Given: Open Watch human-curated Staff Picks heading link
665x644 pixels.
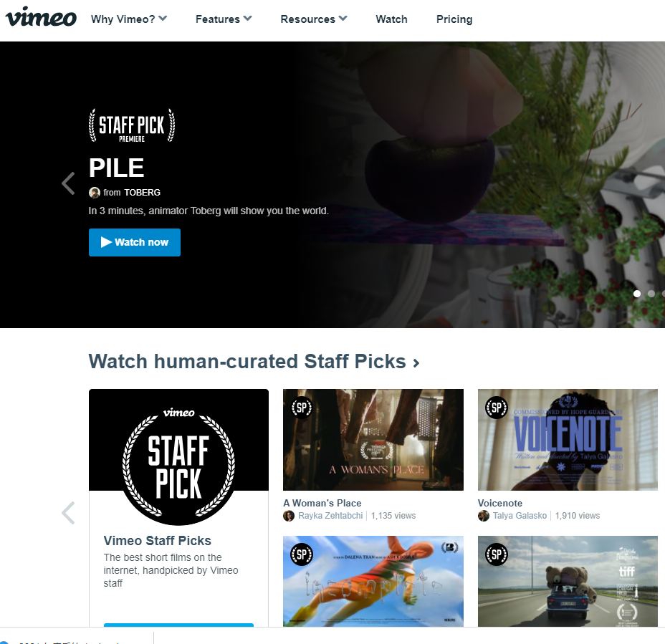Looking at the screenshot, I should (x=254, y=362).
